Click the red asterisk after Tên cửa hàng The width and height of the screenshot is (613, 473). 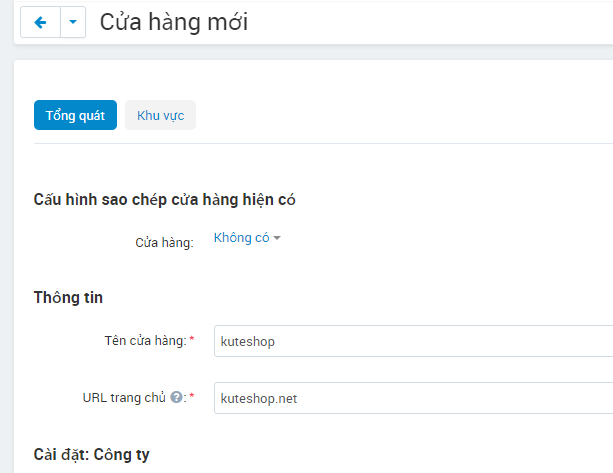point(191,341)
